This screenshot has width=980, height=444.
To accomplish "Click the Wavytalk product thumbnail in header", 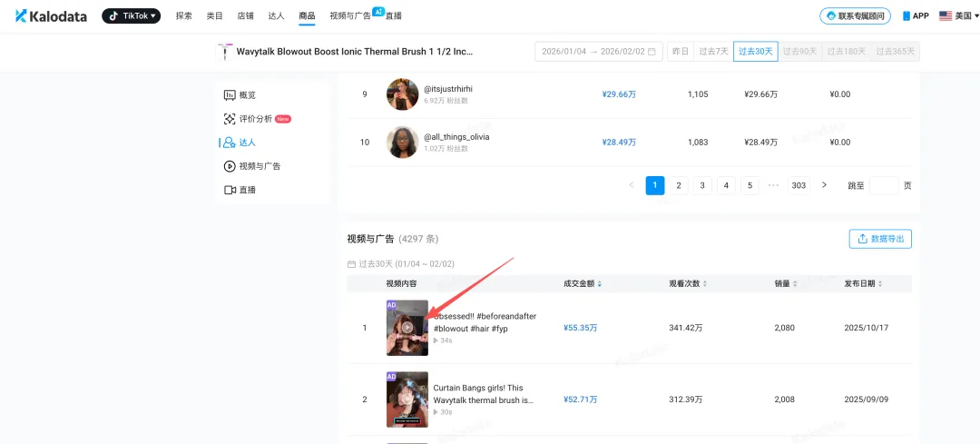I will coord(224,52).
